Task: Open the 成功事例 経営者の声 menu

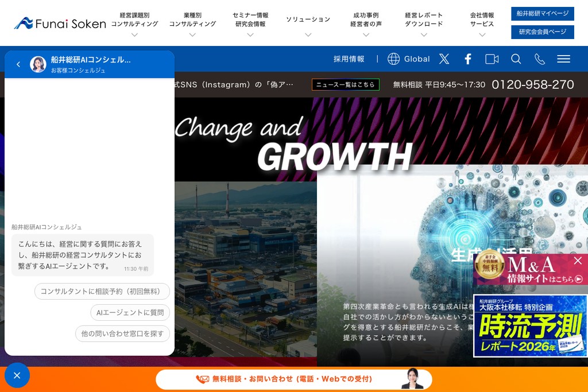Action: (366, 24)
